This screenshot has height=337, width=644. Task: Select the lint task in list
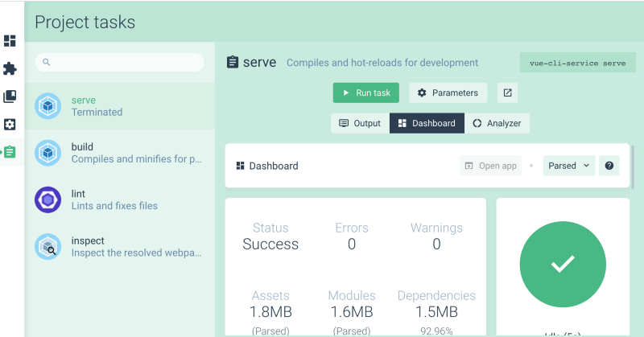(x=119, y=199)
